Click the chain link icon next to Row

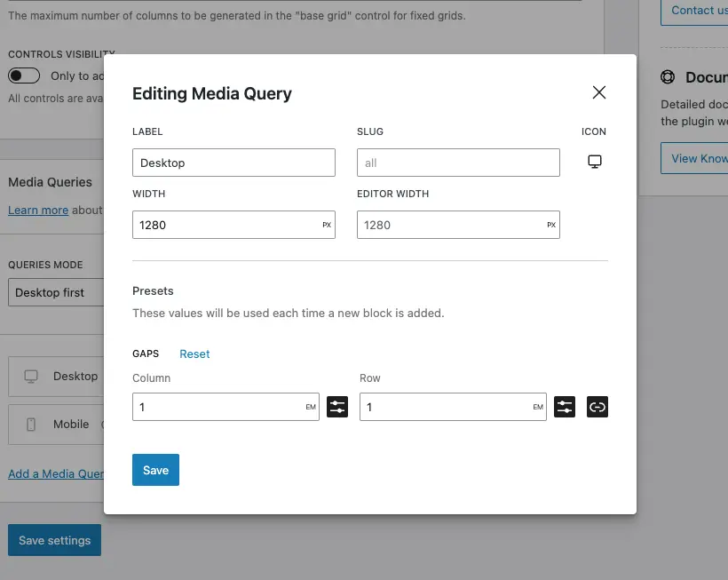click(x=597, y=407)
